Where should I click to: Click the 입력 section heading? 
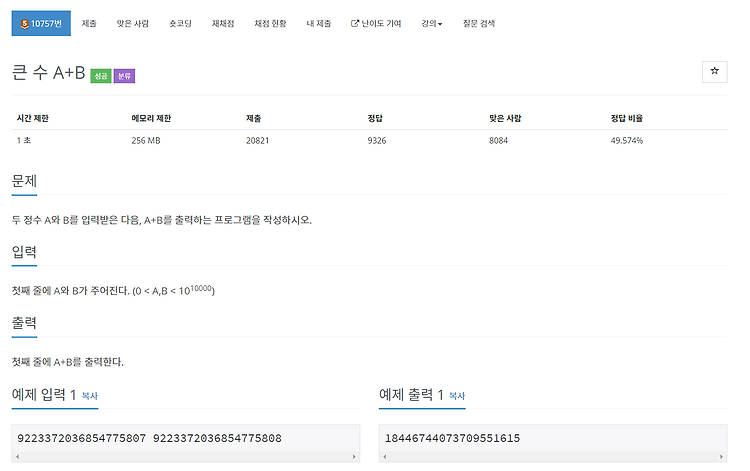(x=24, y=252)
